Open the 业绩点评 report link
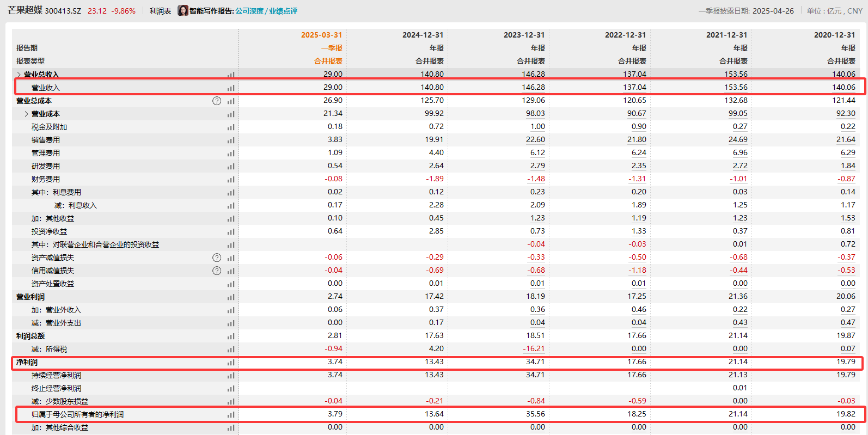Screen dimensions: 868x435 tap(283, 11)
